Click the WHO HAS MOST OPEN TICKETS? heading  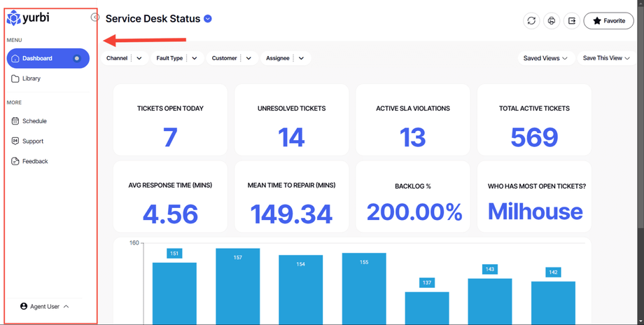point(537,186)
